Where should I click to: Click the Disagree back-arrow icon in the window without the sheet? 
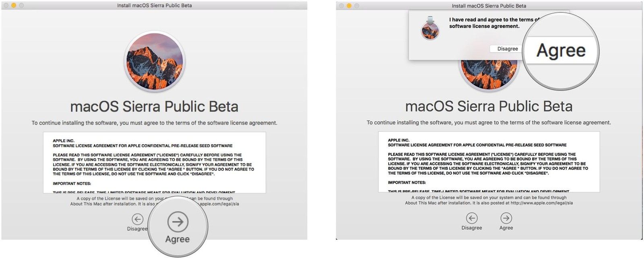coord(138,219)
